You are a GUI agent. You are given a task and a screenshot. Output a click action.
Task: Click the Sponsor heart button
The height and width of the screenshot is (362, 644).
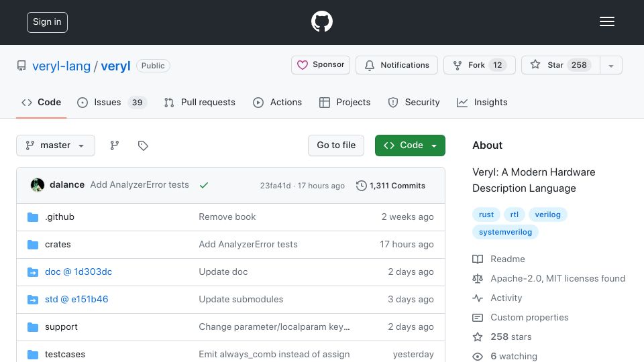point(321,65)
